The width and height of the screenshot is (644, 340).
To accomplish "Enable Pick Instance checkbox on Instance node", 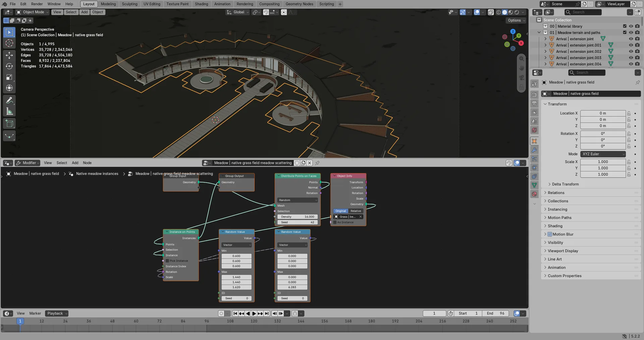I will tap(167, 261).
